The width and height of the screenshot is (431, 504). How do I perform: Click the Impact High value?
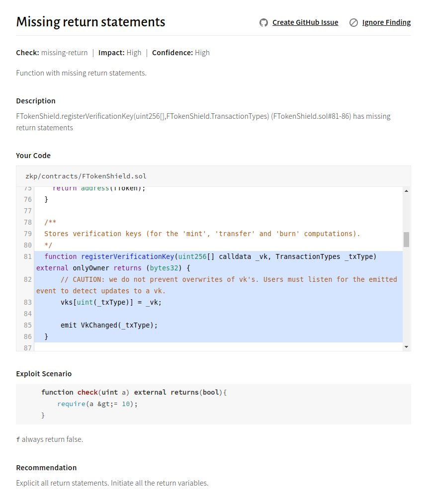pyautogui.click(x=134, y=53)
